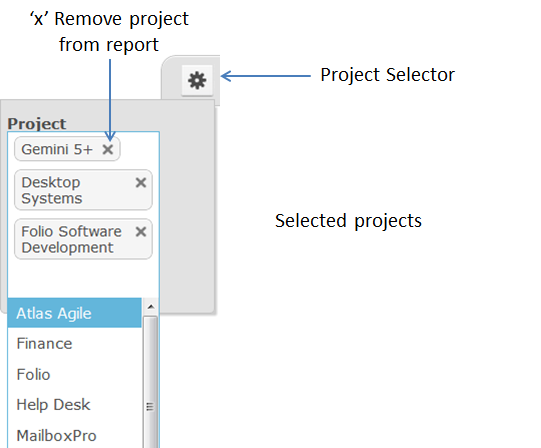The width and height of the screenshot is (541, 448).
Task: Select Help Desk project option
Action: pyautogui.click(x=75, y=405)
